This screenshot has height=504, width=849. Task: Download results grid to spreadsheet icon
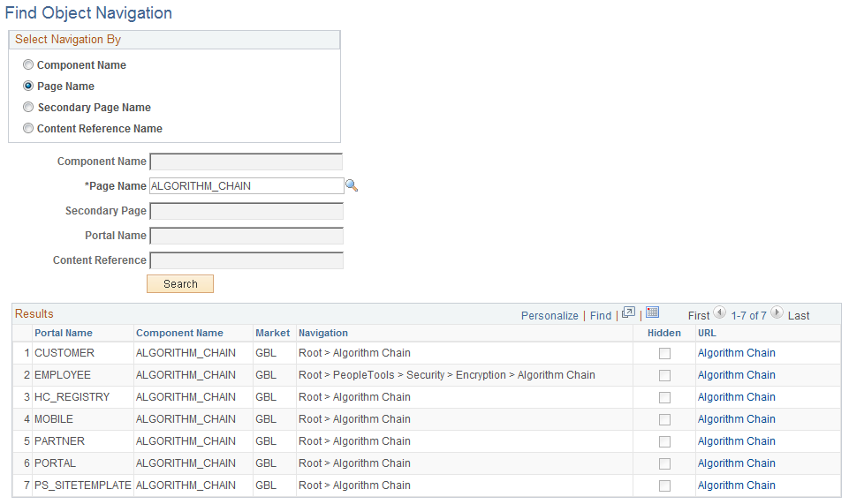click(x=653, y=312)
